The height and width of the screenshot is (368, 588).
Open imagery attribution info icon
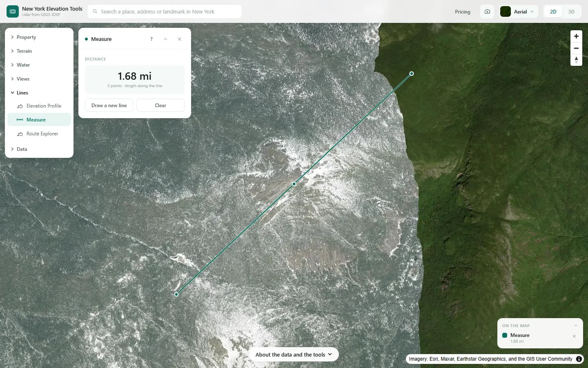pyautogui.click(x=579, y=359)
